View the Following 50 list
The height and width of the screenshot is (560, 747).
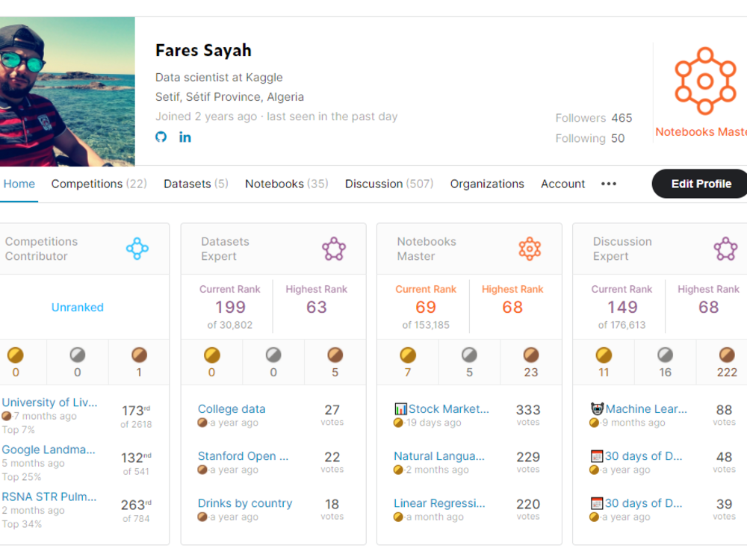click(590, 139)
